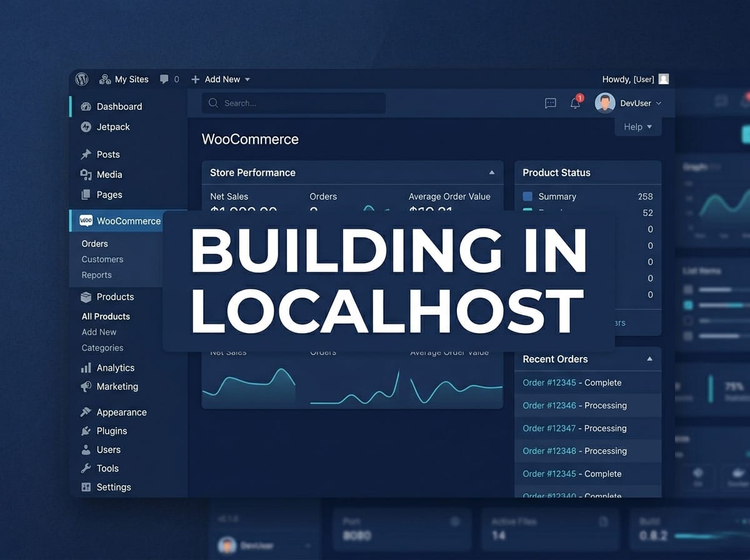Click the Analytics bar chart icon
Viewport: 750px width, 560px height.
[x=86, y=368]
